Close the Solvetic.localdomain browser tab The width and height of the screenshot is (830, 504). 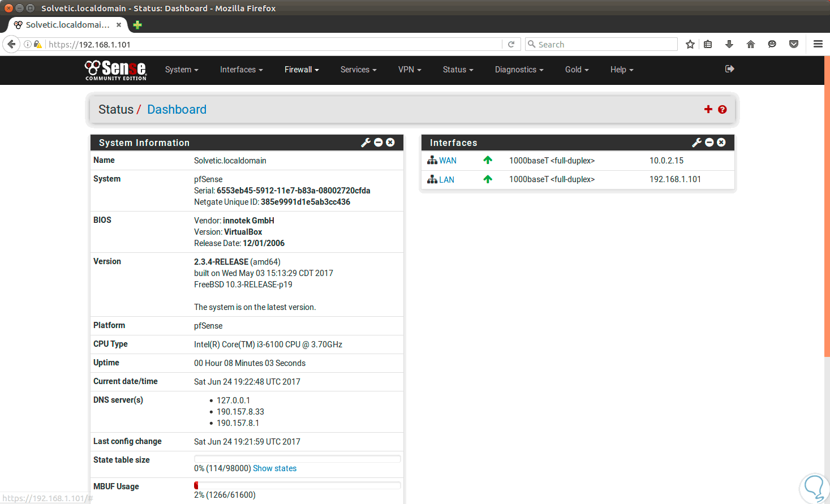[x=119, y=25]
